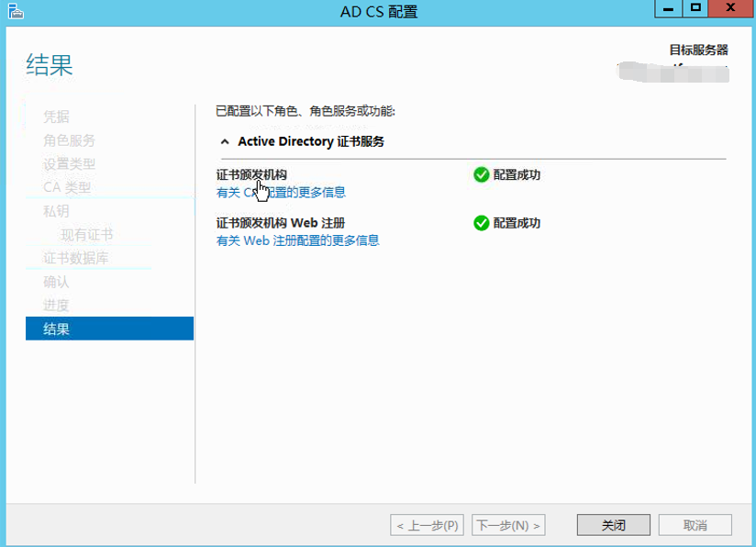Click the AD CS 配置 window icon
The image size is (756, 547).
click(x=16, y=11)
